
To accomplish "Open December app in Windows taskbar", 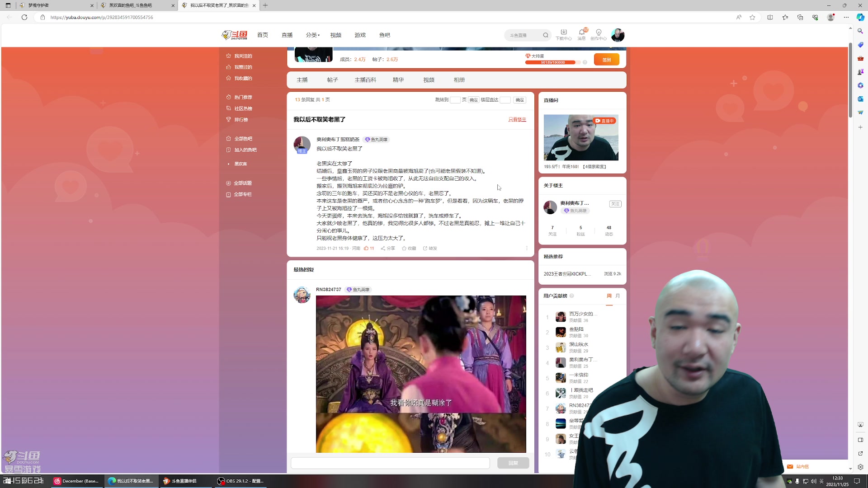I will click(76, 481).
